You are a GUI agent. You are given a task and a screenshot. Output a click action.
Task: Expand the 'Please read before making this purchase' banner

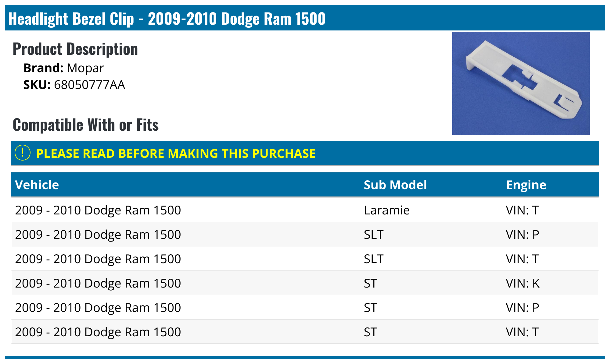176,154
